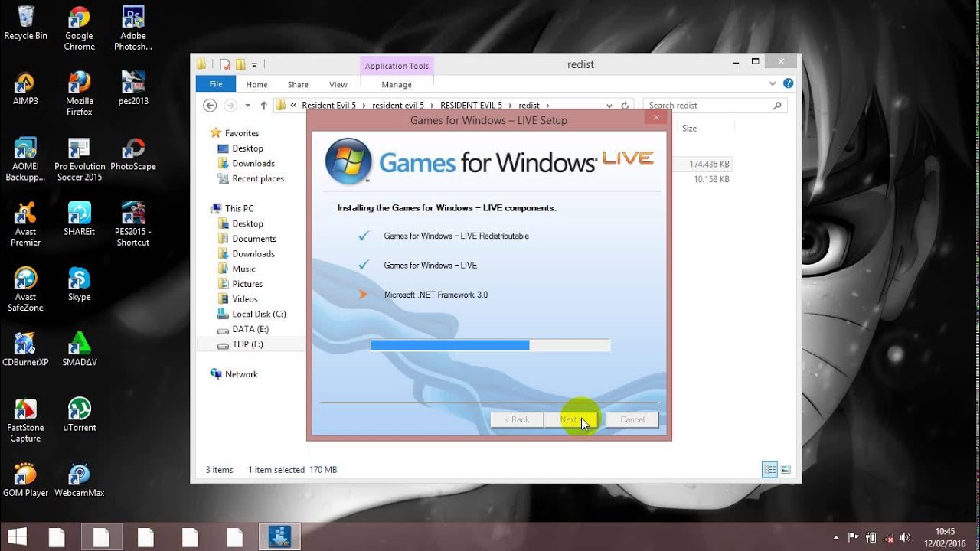Open Explorer help question mark icon
The height and width of the screenshot is (551, 980).
click(x=788, y=83)
